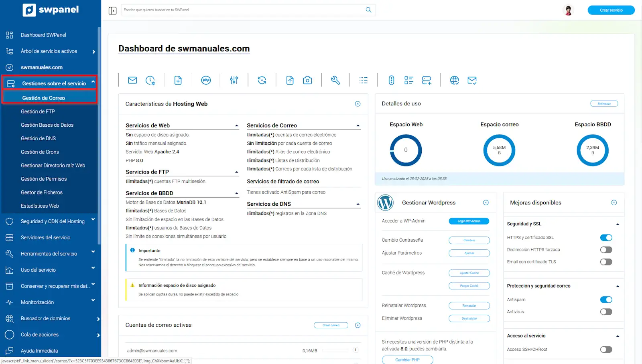
Task: Enable Redirección HTTPS forzada toggle
Action: tap(606, 250)
